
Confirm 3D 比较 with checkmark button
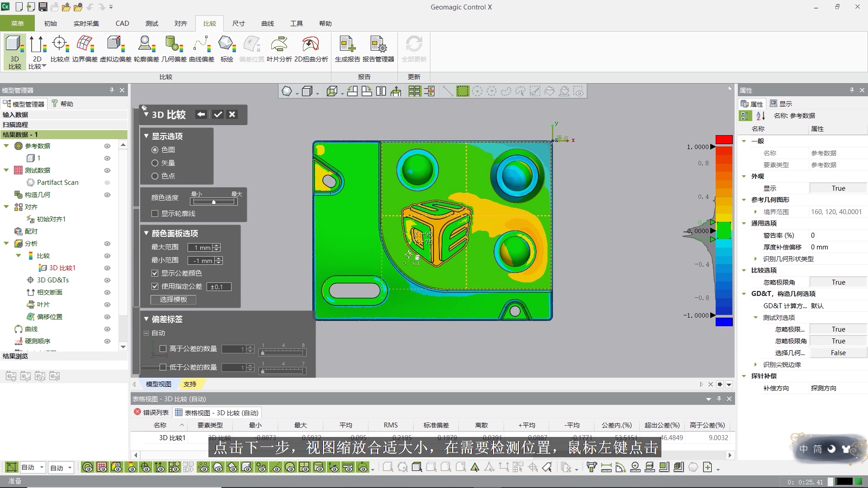(218, 114)
